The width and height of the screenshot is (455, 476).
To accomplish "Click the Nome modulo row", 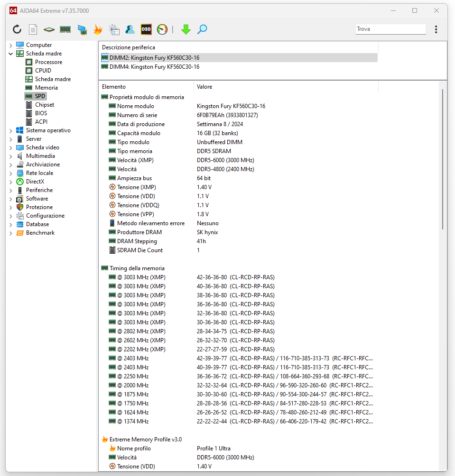I will pyautogui.click(x=239, y=106).
